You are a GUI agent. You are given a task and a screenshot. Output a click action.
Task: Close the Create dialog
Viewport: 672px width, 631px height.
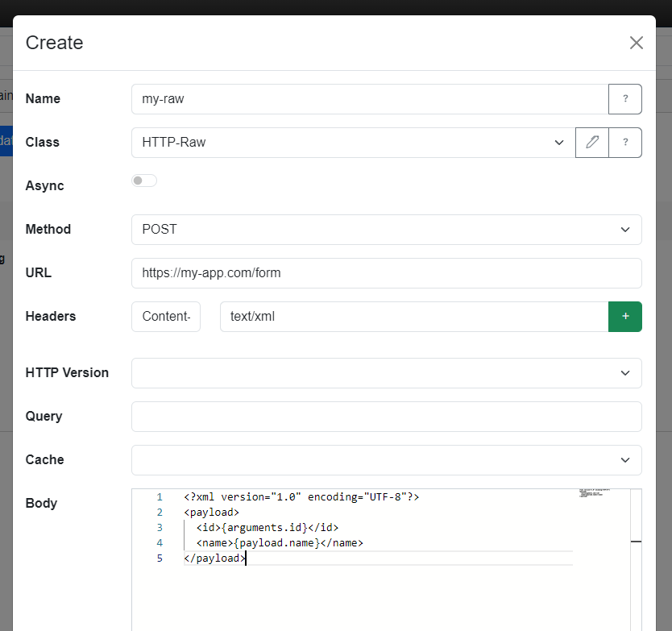pos(636,43)
